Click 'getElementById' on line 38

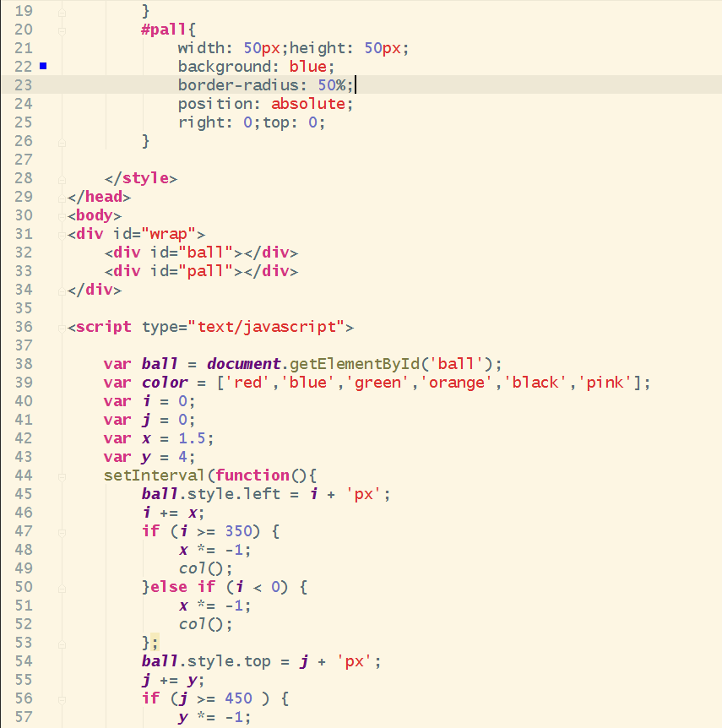355,364
